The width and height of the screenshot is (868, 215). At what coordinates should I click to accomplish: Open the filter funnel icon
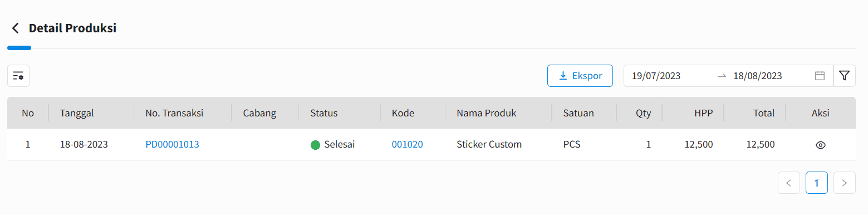(844, 76)
